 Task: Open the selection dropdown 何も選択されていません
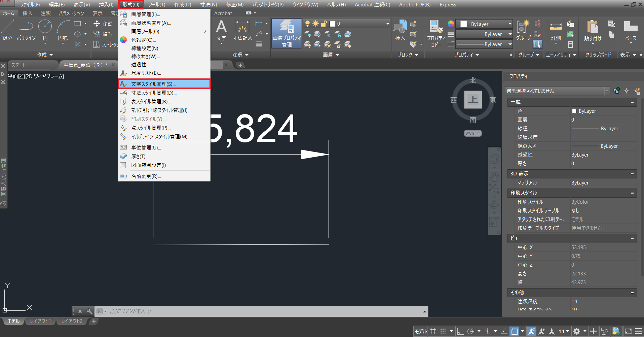coord(558,91)
